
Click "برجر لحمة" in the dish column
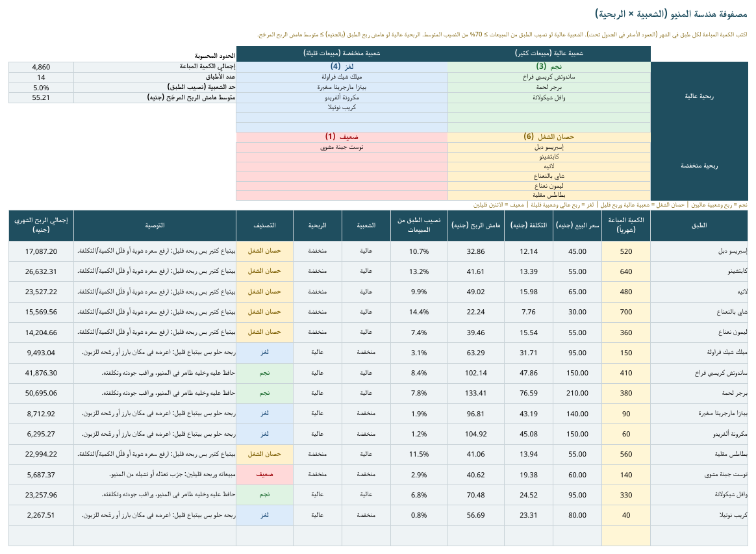point(699,393)
